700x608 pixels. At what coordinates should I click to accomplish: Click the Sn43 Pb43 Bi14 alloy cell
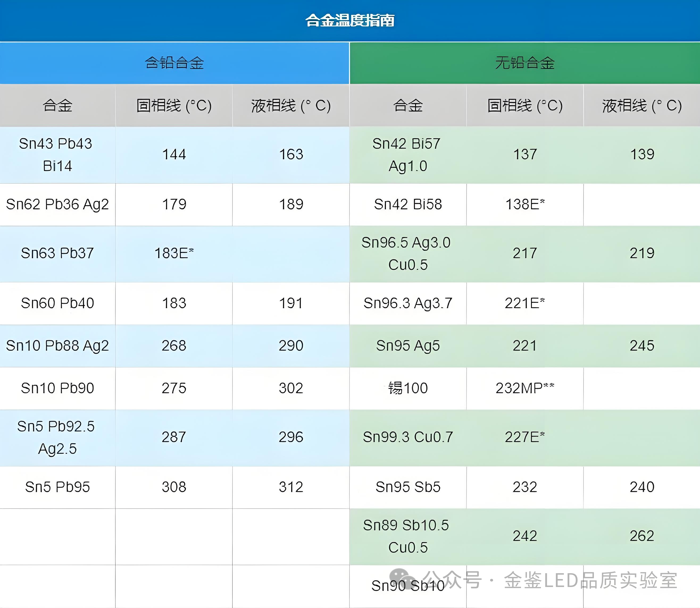click(x=57, y=155)
